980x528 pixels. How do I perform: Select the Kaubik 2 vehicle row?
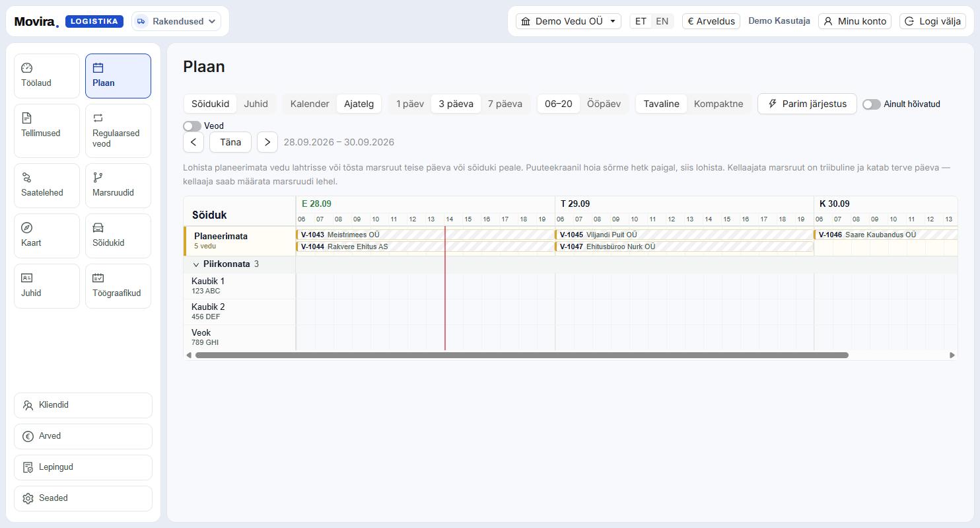click(240, 312)
